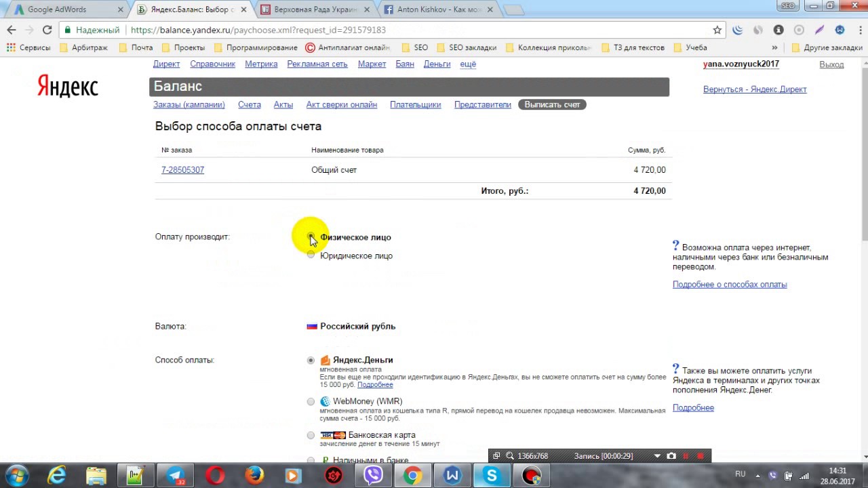
Task: Close the Яндекс.Баланс tab
Action: tap(243, 9)
